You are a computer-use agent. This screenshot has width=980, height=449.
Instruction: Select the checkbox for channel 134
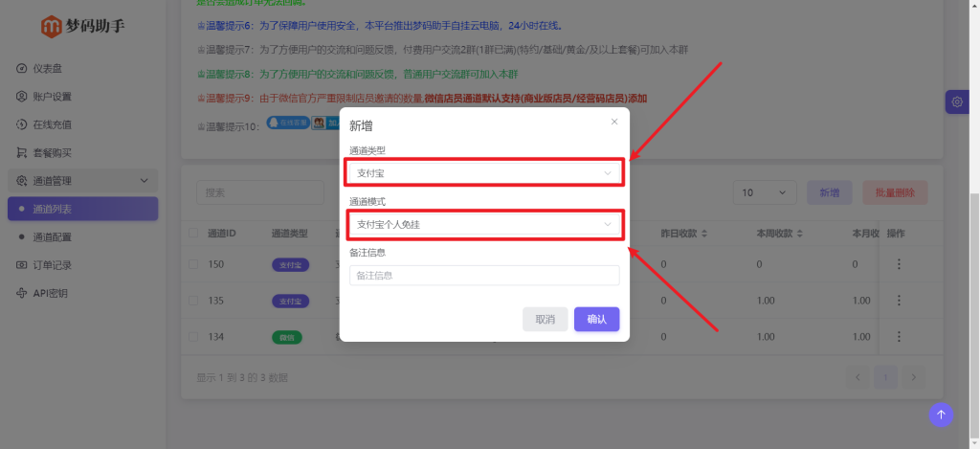(194, 337)
